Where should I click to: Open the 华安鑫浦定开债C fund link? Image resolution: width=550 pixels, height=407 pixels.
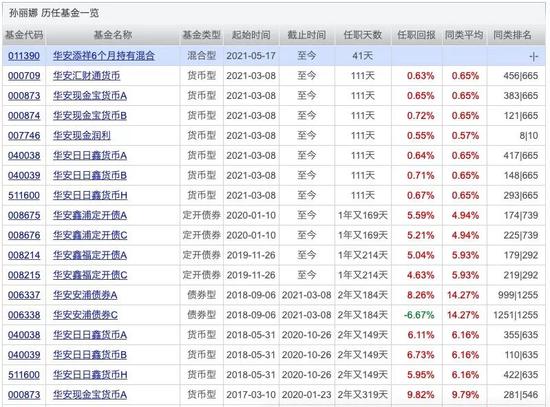90,235
